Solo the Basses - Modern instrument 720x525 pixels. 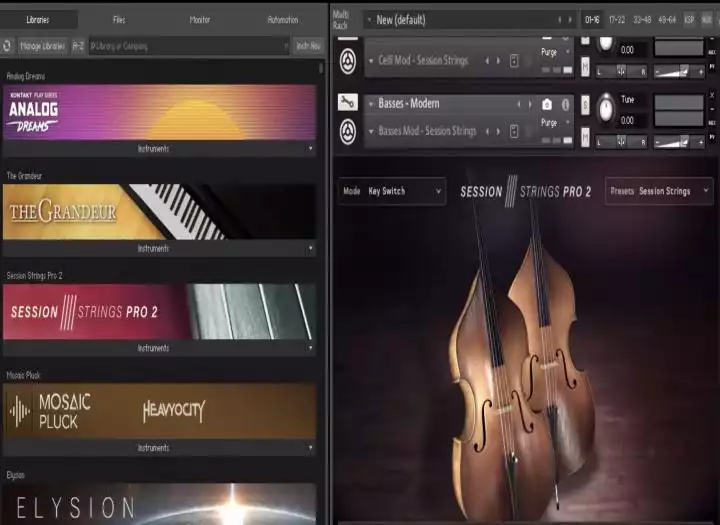[x=585, y=105]
